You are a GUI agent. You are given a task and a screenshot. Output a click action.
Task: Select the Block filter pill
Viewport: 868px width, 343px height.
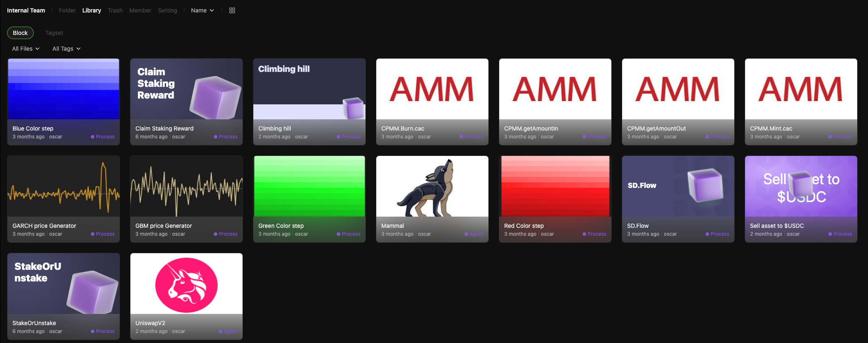[20, 33]
